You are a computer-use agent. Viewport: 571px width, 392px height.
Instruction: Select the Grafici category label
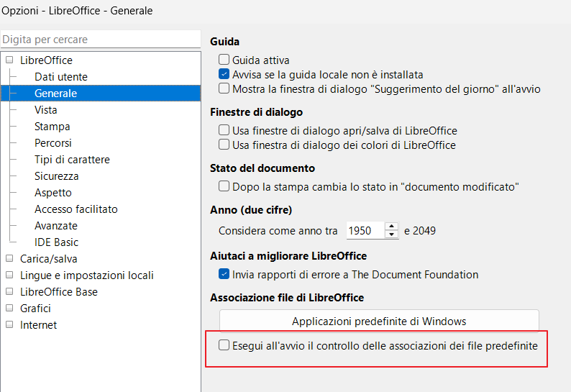(x=35, y=309)
